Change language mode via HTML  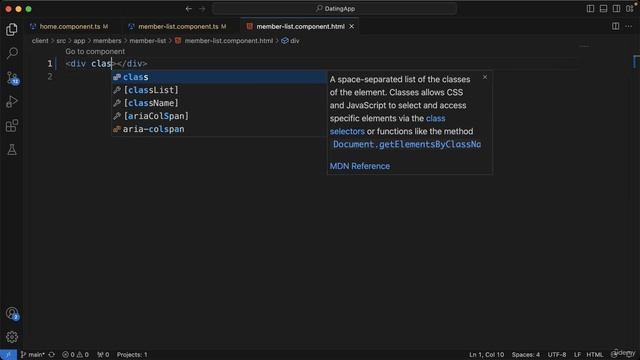pyautogui.click(x=595, y=355)
